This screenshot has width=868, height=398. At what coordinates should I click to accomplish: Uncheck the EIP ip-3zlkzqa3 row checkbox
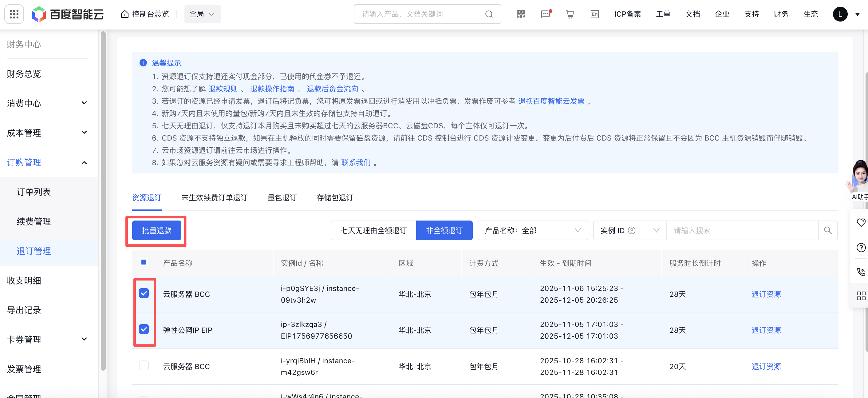tap(144, 329)
